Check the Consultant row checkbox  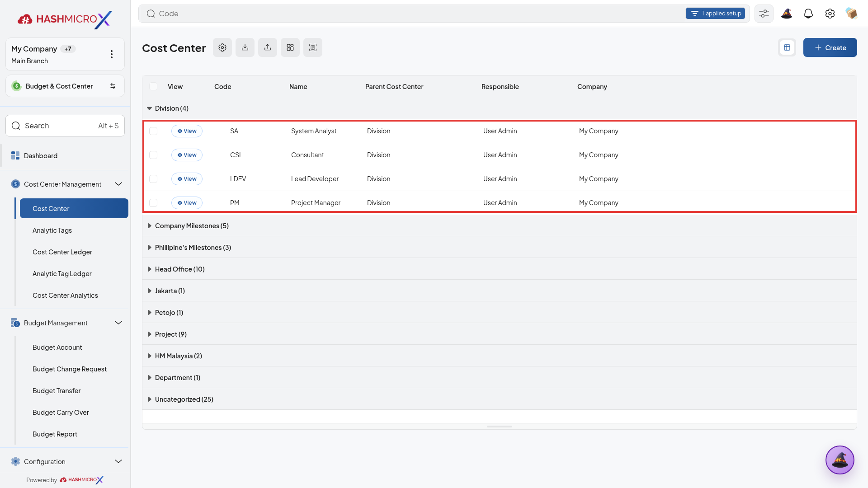[153, 155]
